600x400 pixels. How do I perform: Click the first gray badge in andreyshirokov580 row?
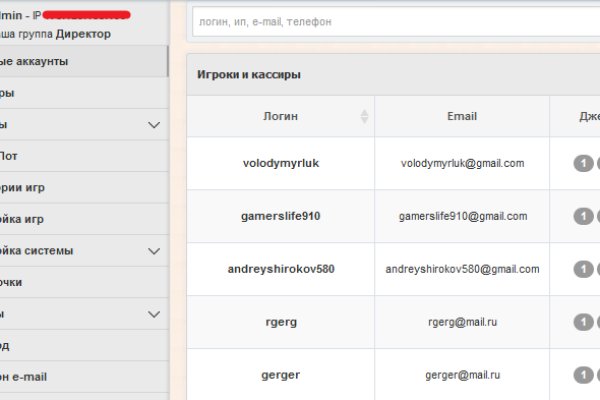pos(583,270)
